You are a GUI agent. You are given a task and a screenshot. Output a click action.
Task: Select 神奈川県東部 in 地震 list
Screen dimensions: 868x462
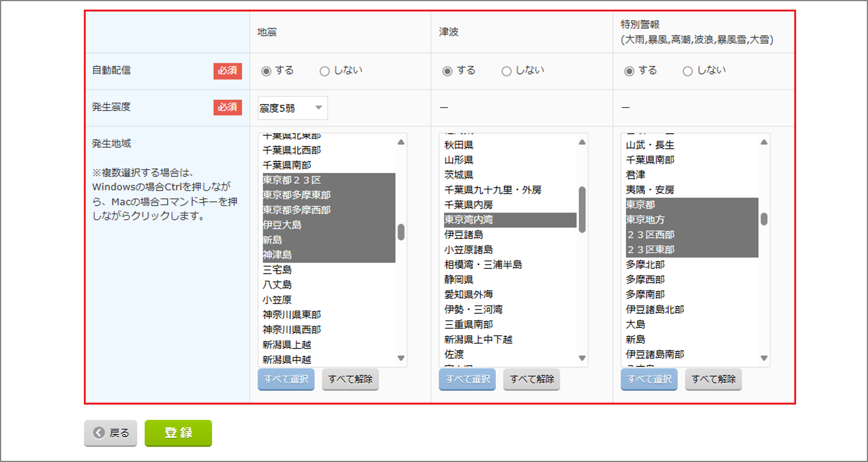point(329,315)
